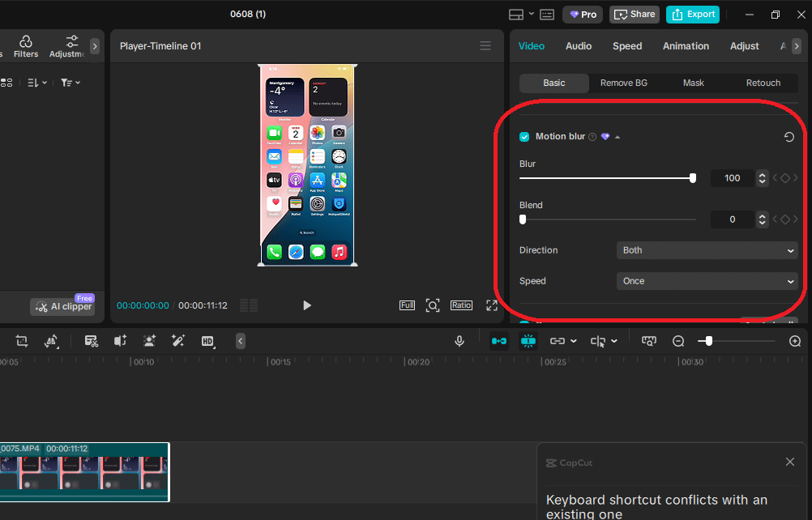812x520 pixels.
Task: Switch to the Audio tab
Action: pos(579,46)
